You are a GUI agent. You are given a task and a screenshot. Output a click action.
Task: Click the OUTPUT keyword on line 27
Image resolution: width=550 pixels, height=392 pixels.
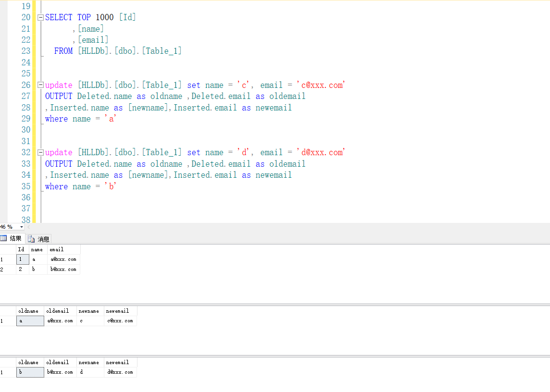[x=59, y=96]
